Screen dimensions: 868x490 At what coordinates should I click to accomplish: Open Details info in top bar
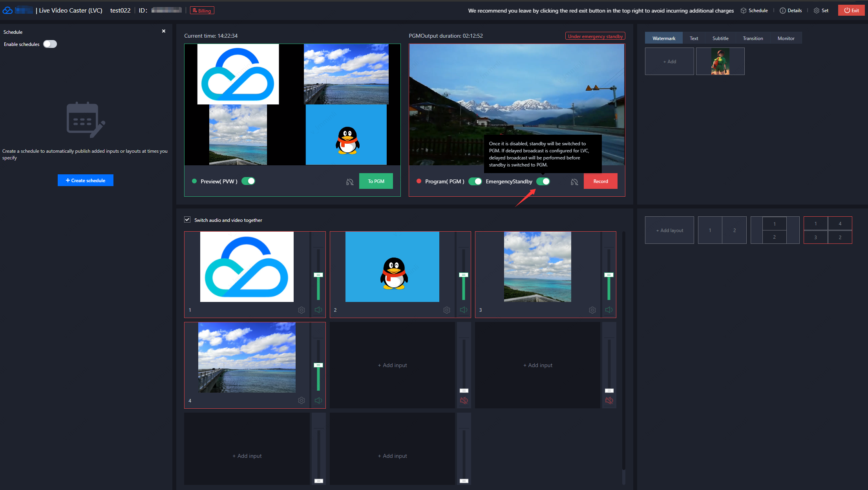[x=791, y=11]
